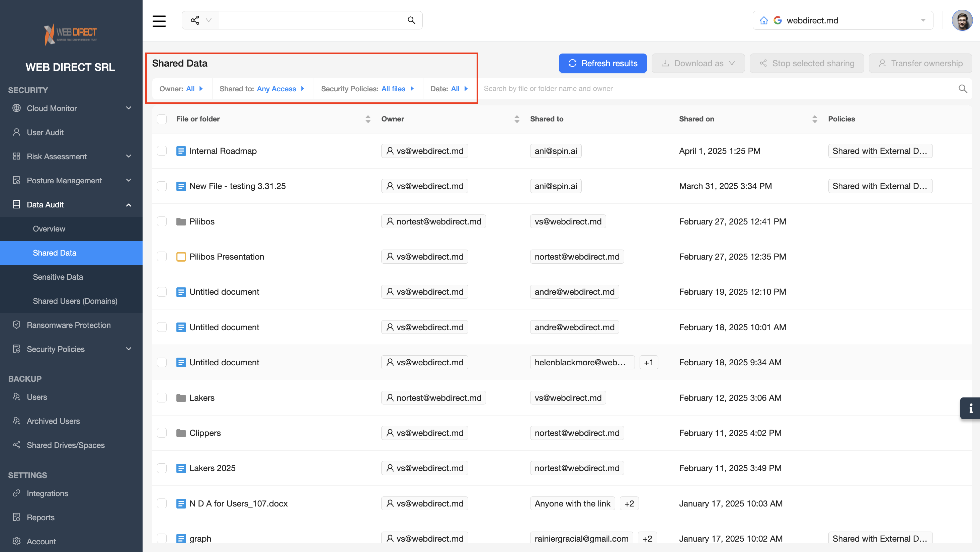Click the hamburger menu icon
The height and width of the screenshot is (552, 980).
click(159, 21)
